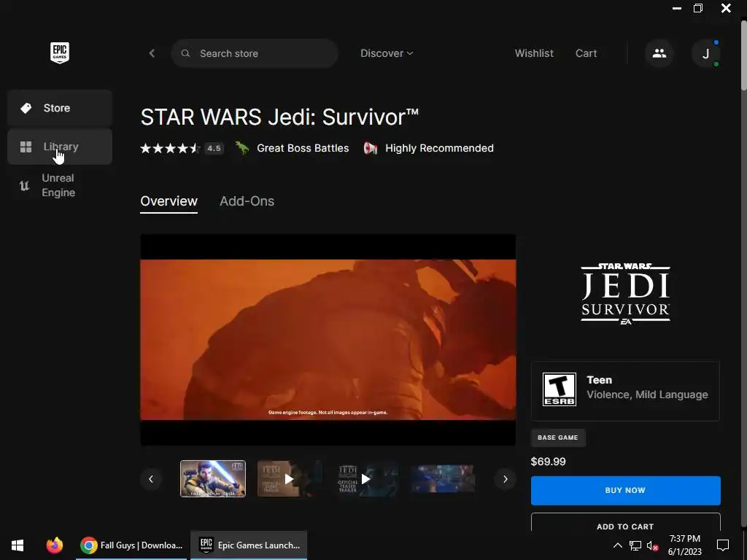Click the main trailer video player
747x560 pixels.
coord(328,340)
